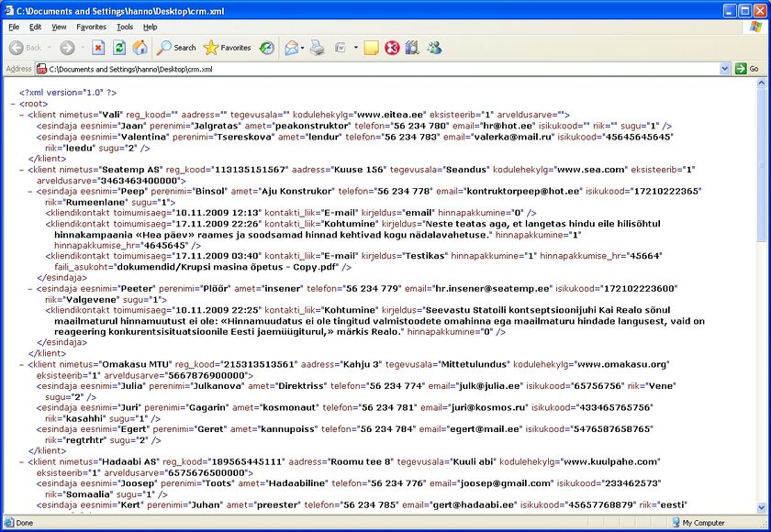Minimize the Internet Explorer window
The image size is (771, 532).
pos(731,10)
